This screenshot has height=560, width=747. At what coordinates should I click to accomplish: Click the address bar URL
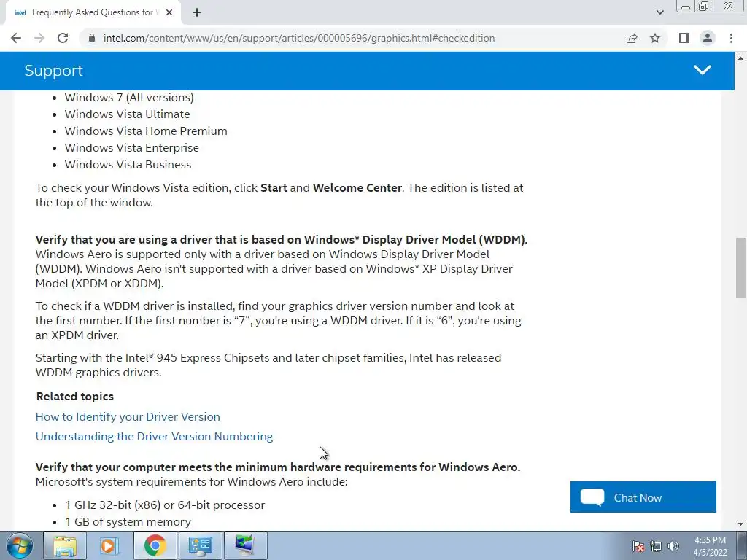298,38
